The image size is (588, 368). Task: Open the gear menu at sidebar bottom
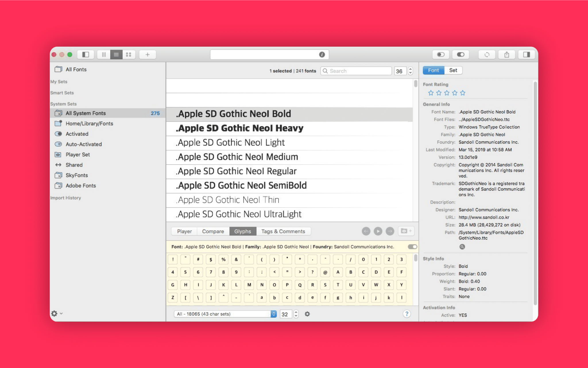(57, 313)
